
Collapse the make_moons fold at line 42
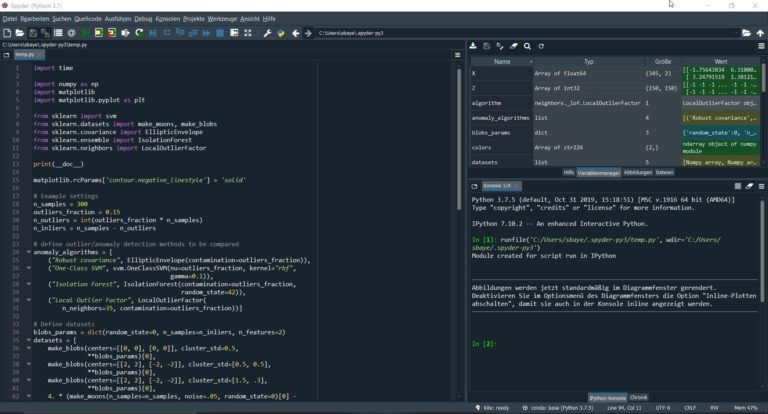tap(28, 396)
